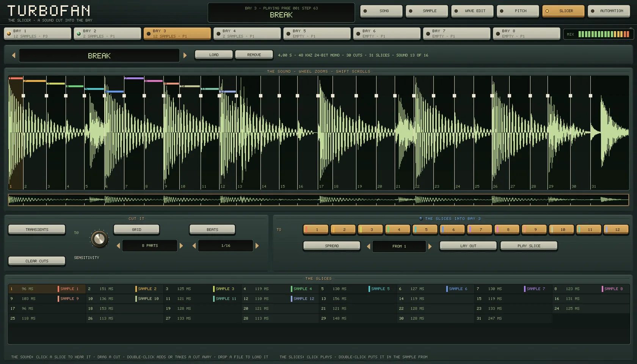Open the PITCH page
637x364 pixels.
(518, 11)
